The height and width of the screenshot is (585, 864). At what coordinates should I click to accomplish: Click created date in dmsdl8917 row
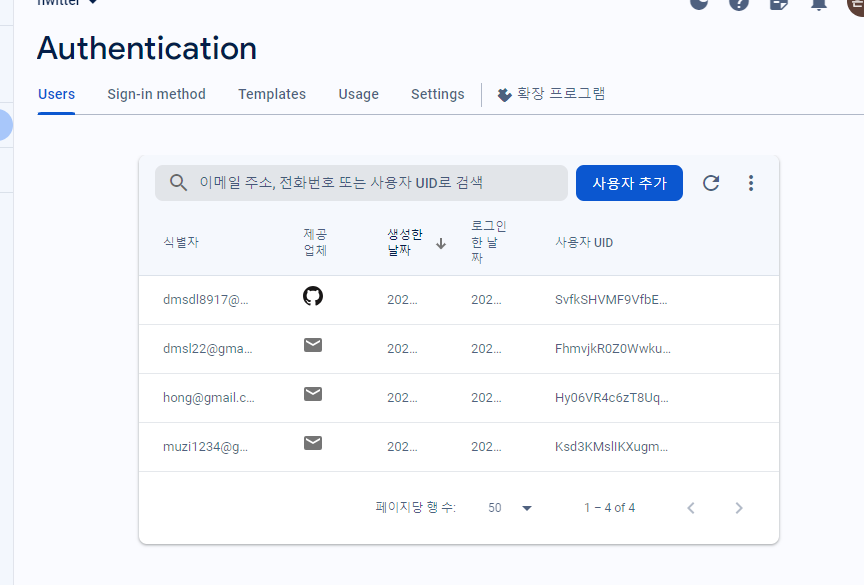pyautogui.click(x=402, y=300)
